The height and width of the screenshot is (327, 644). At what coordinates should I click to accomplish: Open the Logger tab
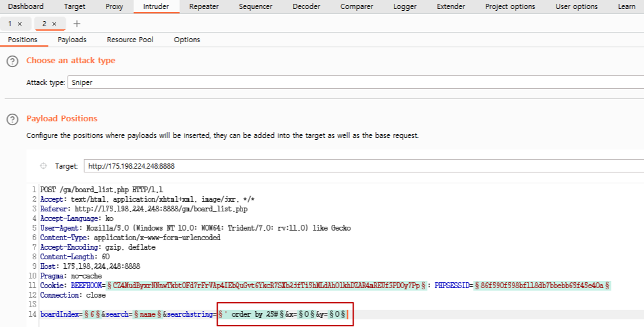coord(405,6)
